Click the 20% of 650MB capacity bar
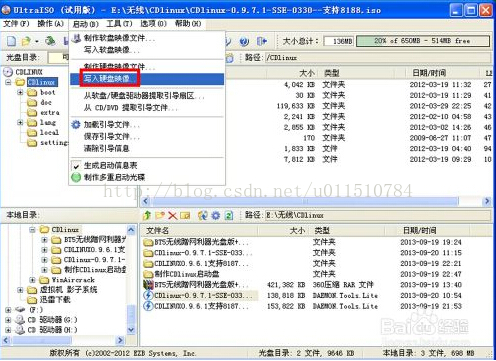Screen dimensions: 496x361 click(x=423, y=41)
